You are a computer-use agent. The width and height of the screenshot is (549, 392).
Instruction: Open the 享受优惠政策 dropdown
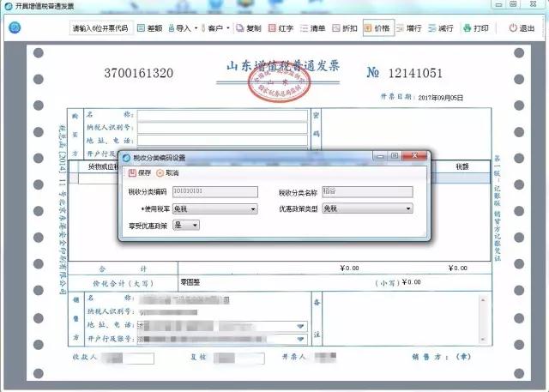(x=186, y=225)
